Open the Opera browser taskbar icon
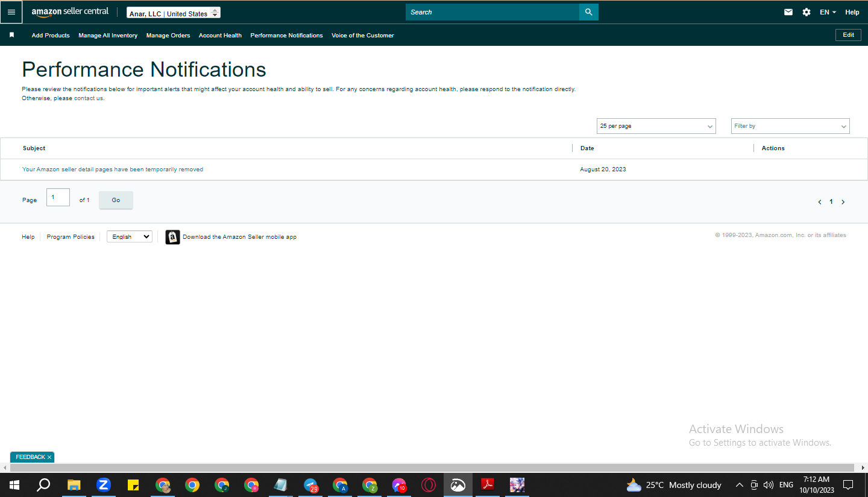 tap(429, 485)
